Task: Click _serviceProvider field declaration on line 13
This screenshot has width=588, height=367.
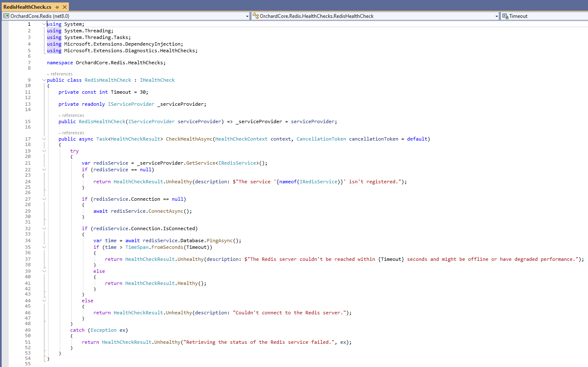Action: tap(181, 104)
